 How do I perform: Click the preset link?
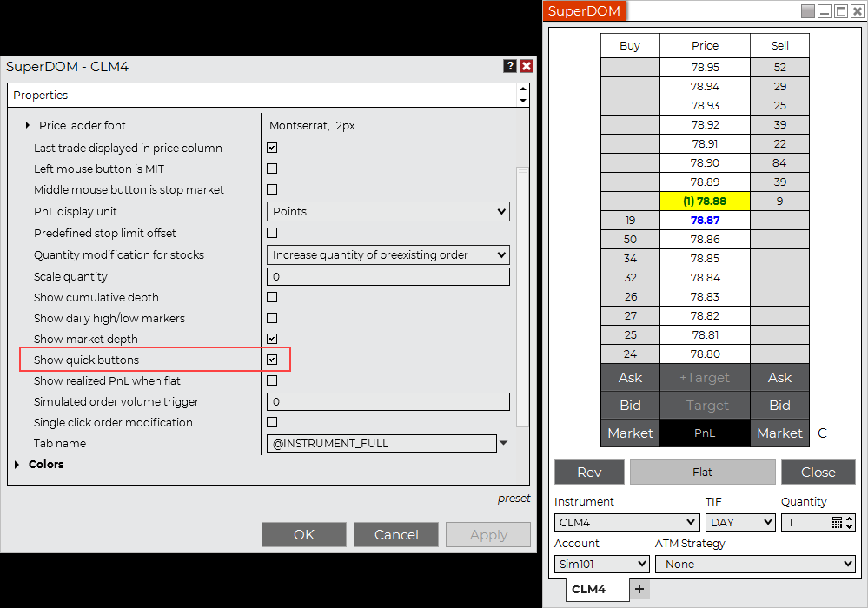pos(514,499)
